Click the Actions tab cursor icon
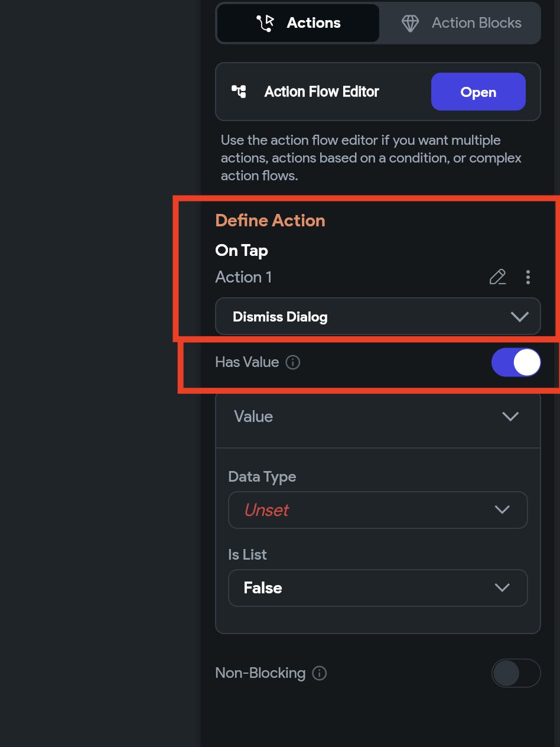 click(265, 23)
